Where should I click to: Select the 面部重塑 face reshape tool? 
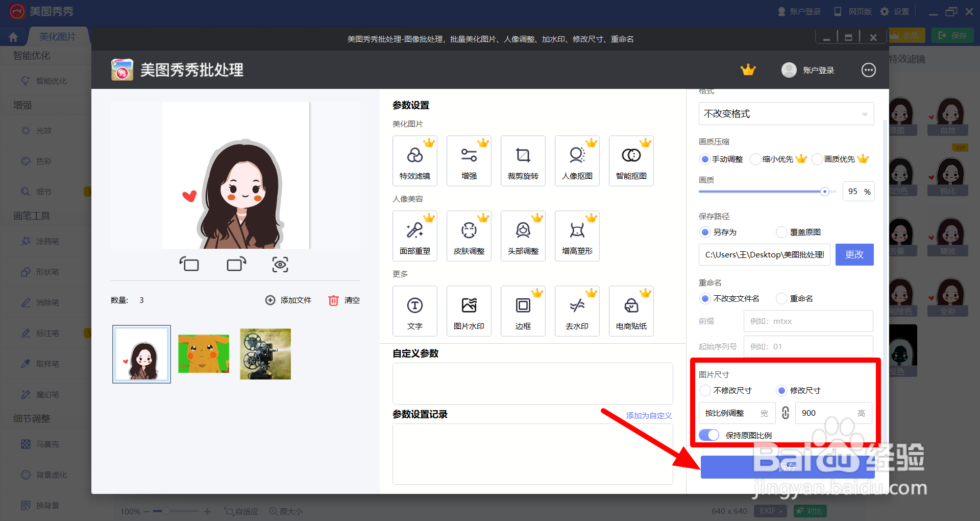414,236
